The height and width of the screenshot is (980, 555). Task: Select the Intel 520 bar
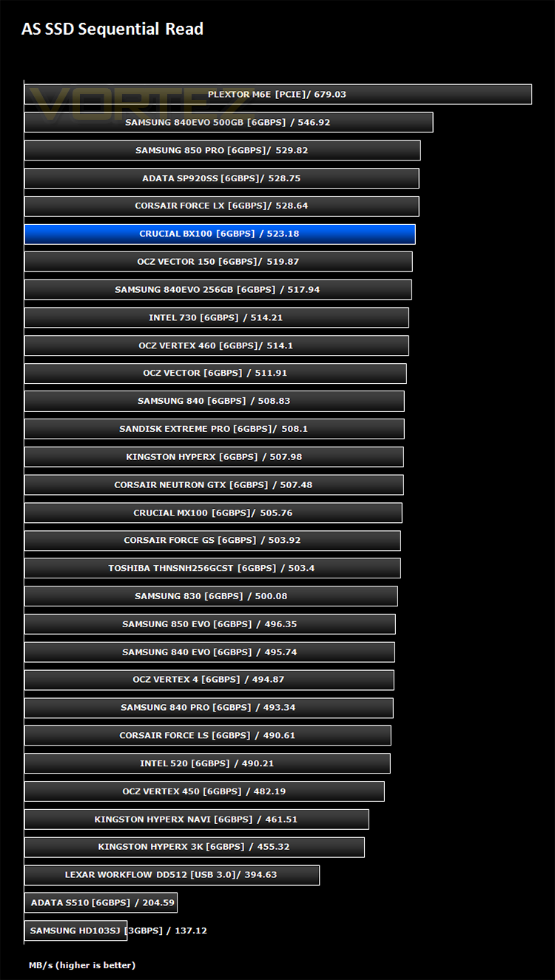pyautogui.click(x=207, y=763)
